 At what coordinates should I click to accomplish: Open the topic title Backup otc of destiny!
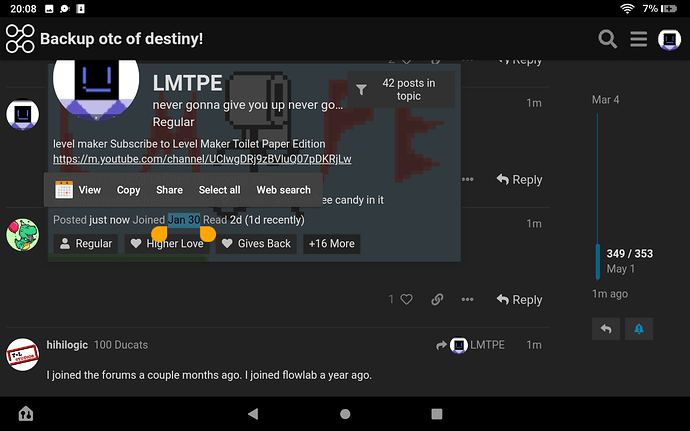(121, 39)
